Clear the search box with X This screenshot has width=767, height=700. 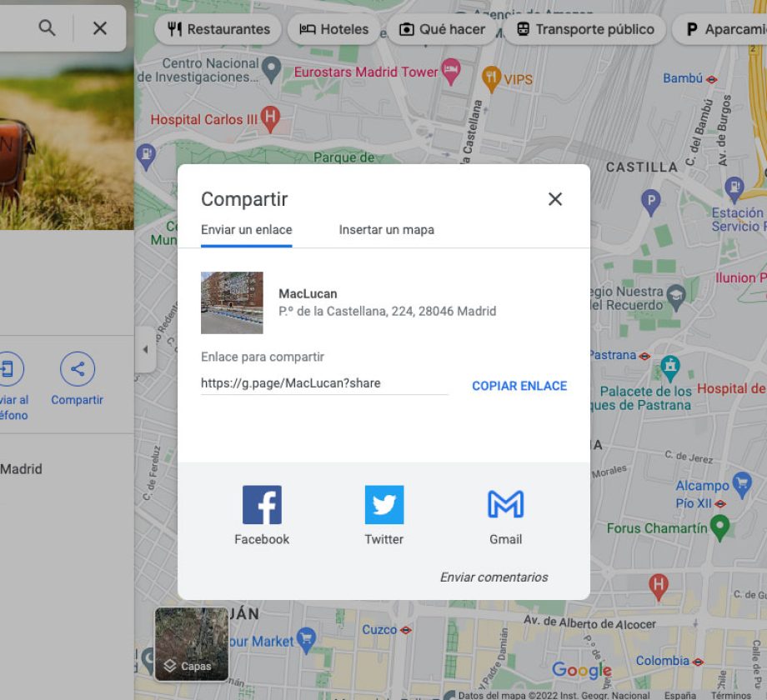(x=100, y=28)
